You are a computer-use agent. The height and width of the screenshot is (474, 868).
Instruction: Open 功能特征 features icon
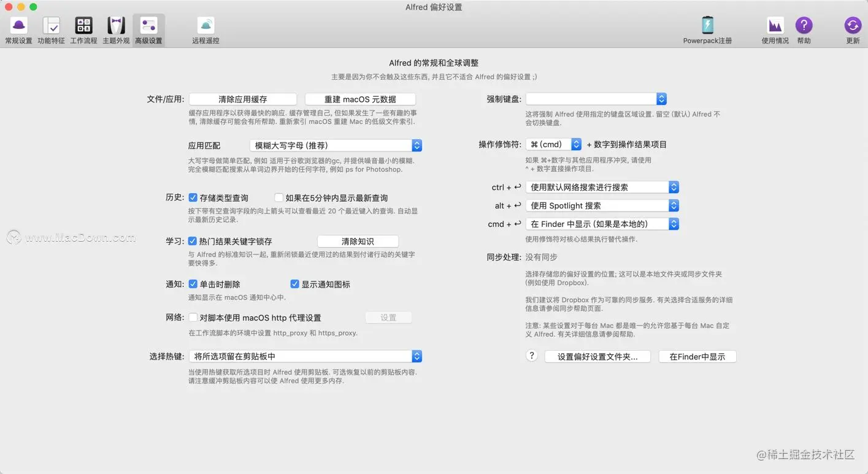[51, 25]
